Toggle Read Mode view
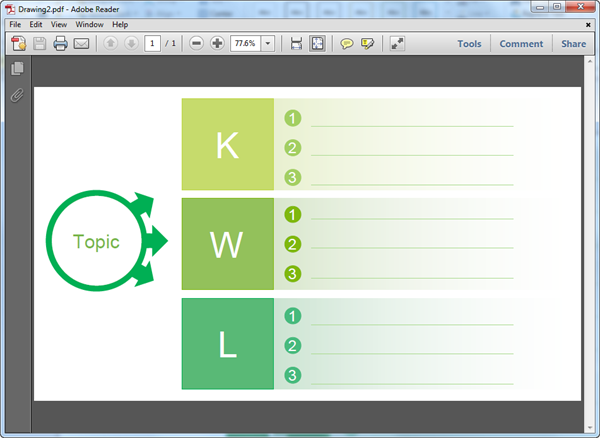The width and height of the screenshot is (600, 438). (397, 44)
